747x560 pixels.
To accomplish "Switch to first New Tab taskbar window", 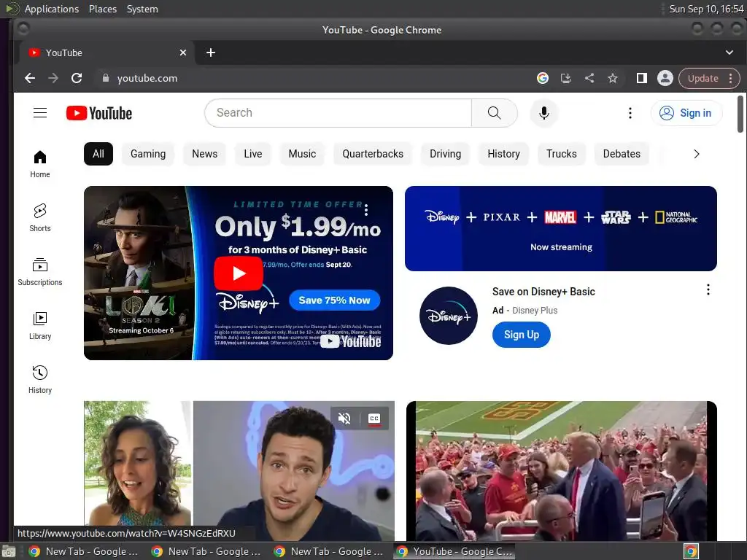I will [83, 551].
